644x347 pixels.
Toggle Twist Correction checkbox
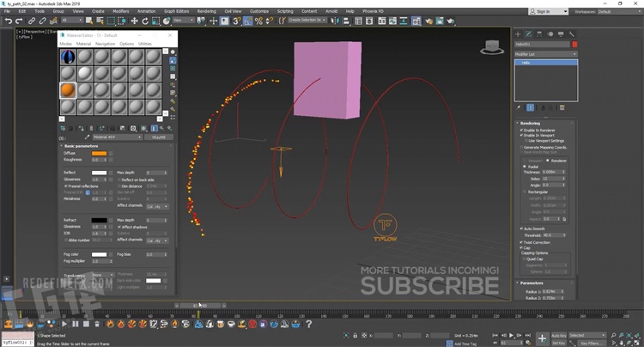tap(521, 242)
